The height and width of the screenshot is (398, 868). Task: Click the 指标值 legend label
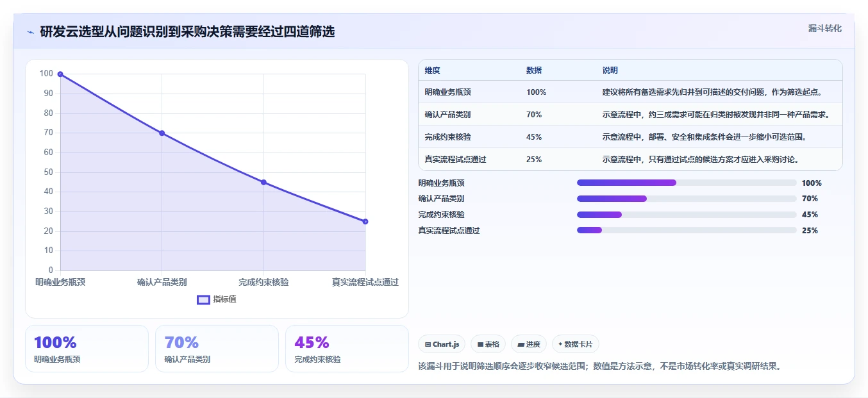224,299
